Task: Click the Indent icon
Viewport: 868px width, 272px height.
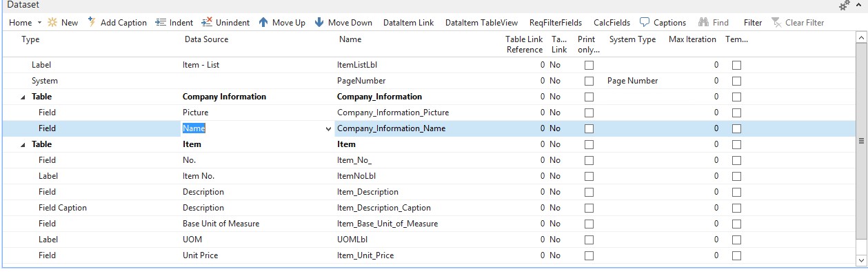Action: tap(161, 23)
